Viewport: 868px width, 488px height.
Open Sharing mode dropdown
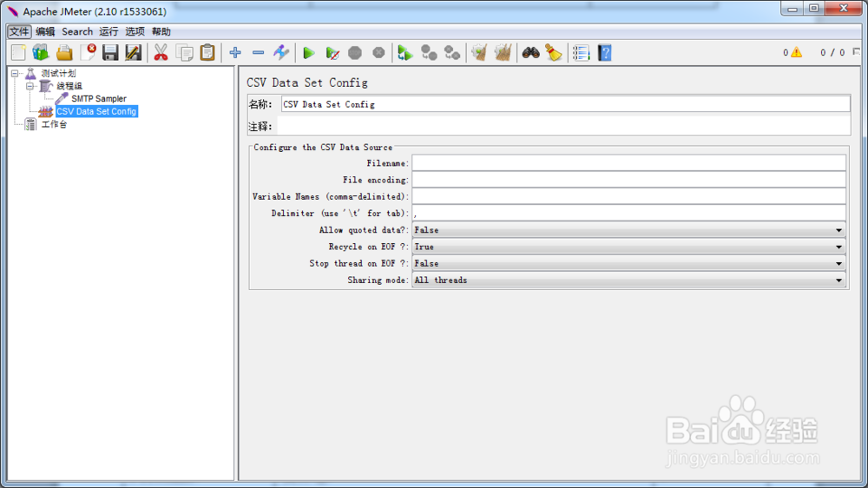tap(628, 280)
